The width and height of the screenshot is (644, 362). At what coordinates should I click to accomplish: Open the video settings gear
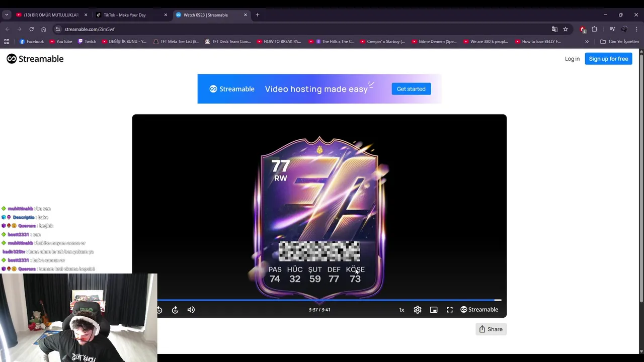click(x=418, y=310)
